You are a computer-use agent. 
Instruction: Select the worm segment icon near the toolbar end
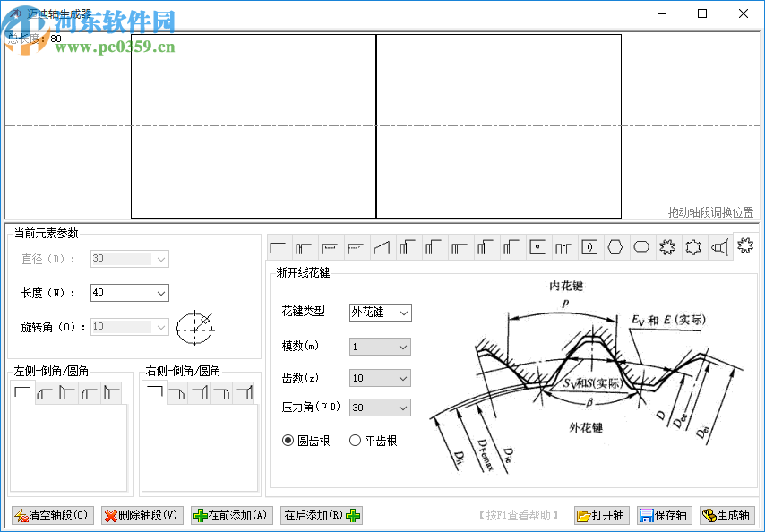pyautogui.click(x=719, y=246)
